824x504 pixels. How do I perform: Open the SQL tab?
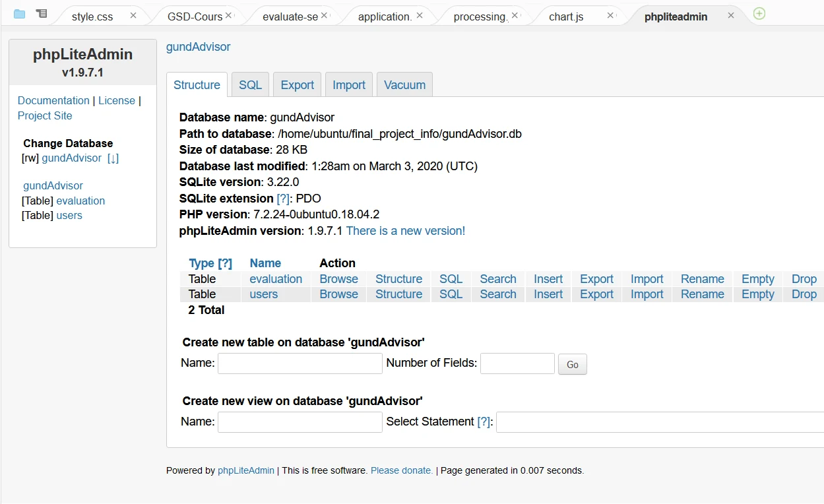point(250,85)
